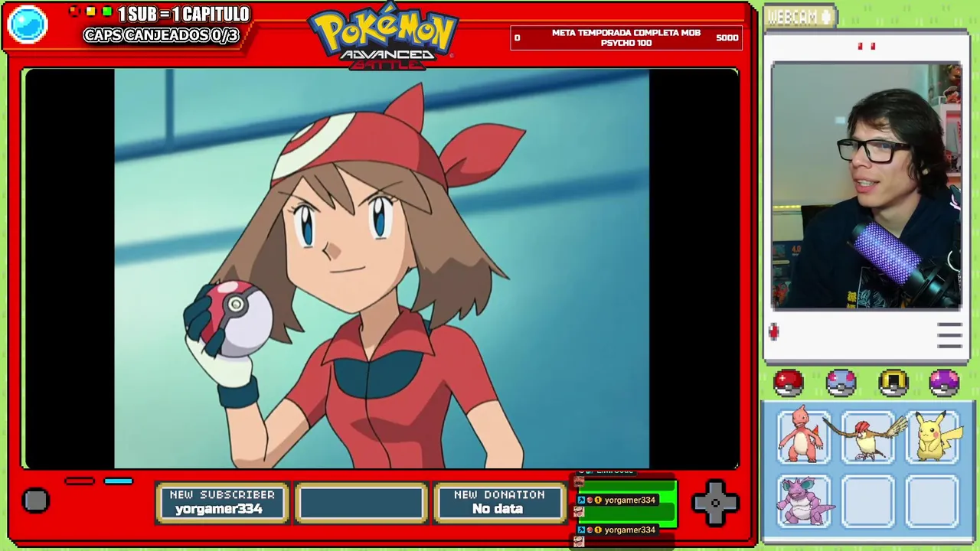Screen dimensions: 980x551
Task: Click the green dot beside the sub banner
Action: pos(108,11)
